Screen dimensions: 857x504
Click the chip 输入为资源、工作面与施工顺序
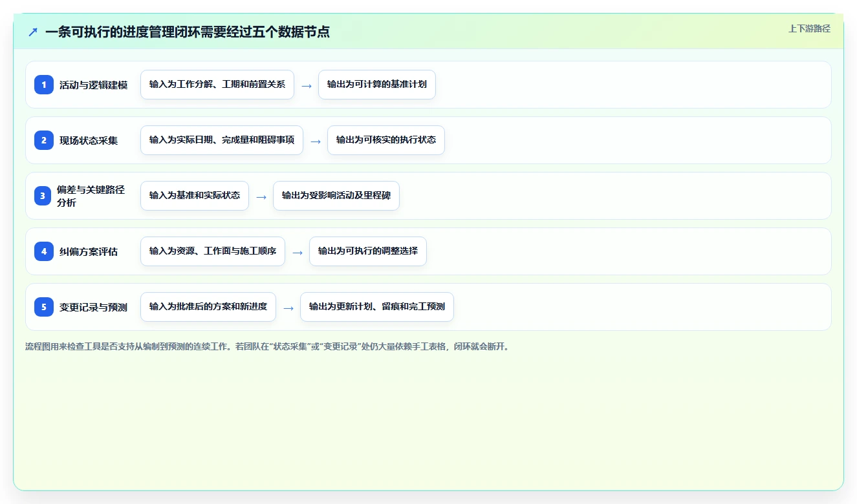(x=213, y=251)
